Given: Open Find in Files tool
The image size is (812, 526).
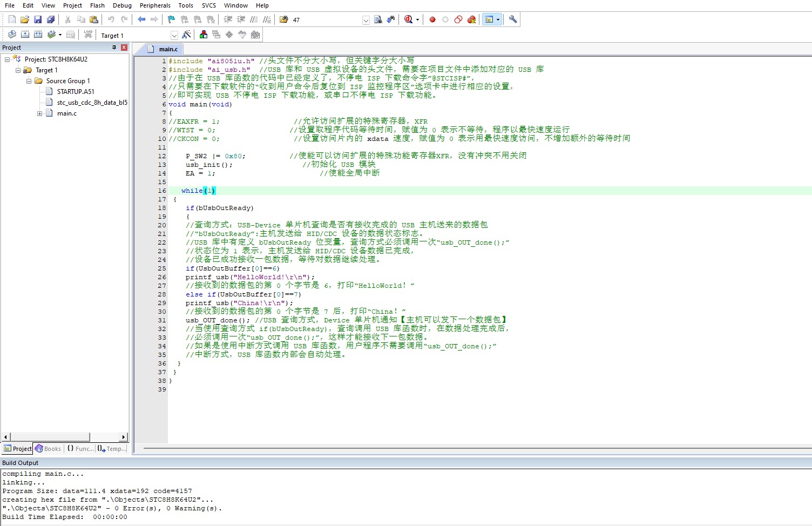Looking at the screenshot, I should pyautogui.click(x=284, y=19).
